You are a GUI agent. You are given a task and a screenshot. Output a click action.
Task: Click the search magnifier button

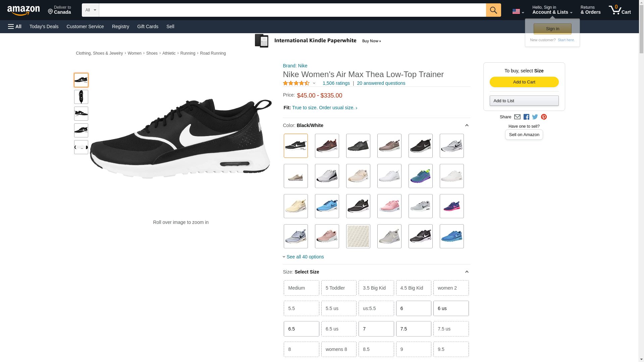coord(493,10)
